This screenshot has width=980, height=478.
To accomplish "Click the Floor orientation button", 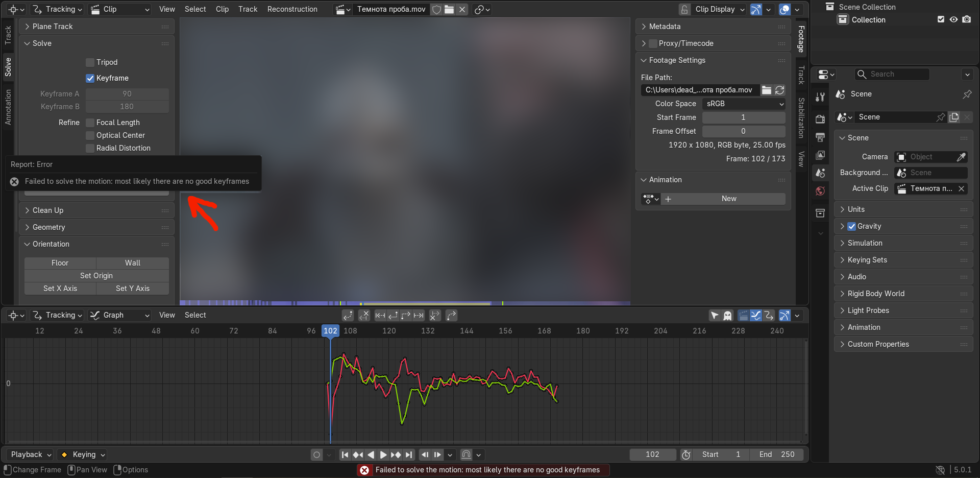I will point(60,263).
